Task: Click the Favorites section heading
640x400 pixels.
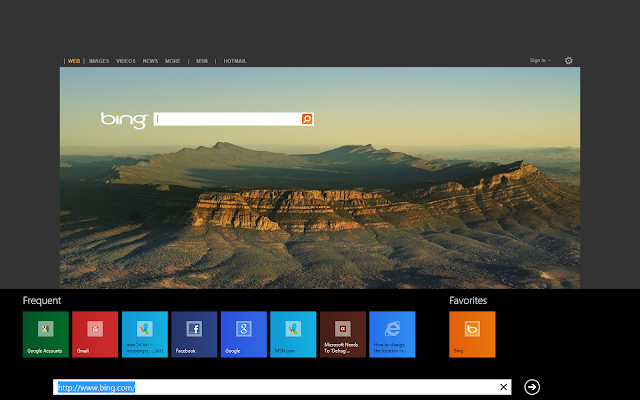Action: pos(468,301)
